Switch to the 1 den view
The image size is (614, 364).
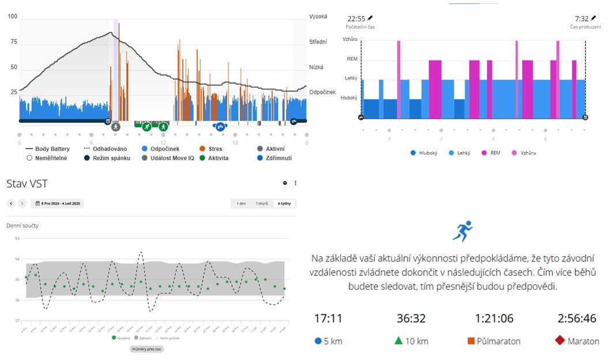click(242, 203)
